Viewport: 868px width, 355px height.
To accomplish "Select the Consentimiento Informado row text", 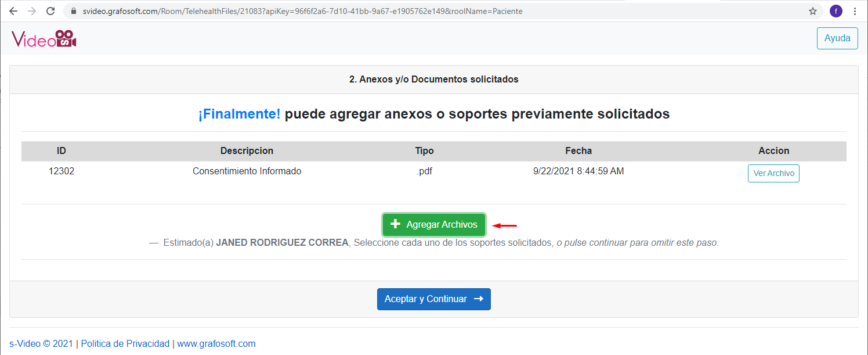I will 247,171.
